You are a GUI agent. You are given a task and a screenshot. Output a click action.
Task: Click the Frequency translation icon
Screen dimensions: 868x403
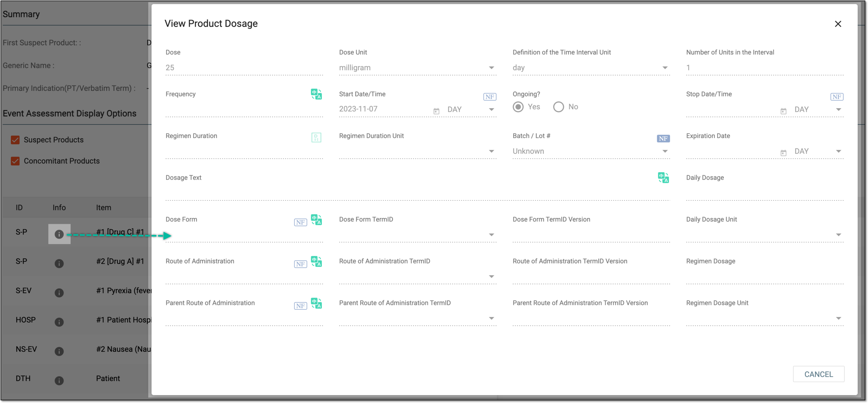(x=316, y=94)
